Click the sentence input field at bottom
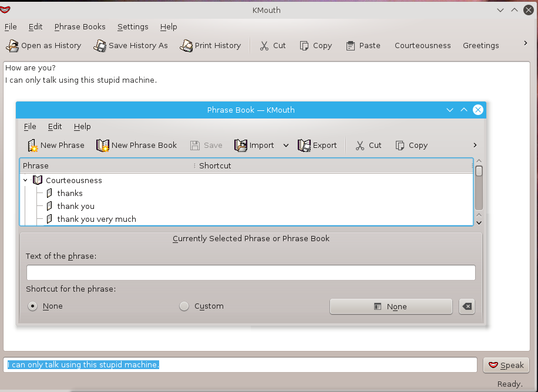 240,364
